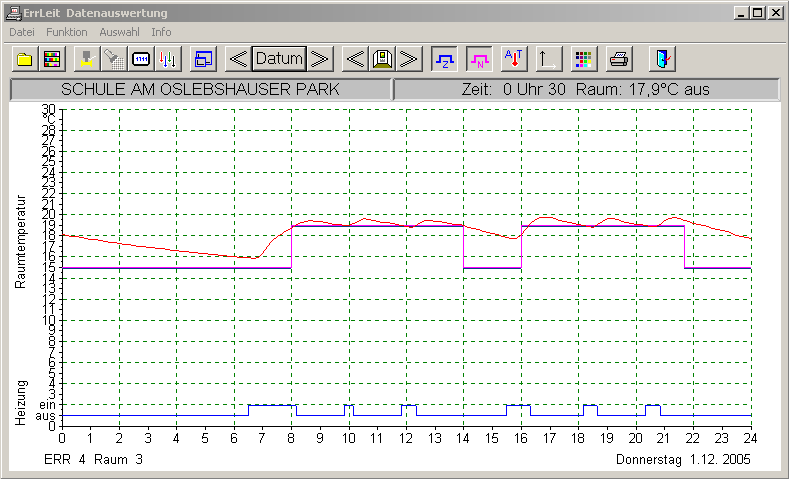The height and width of the screenshot is (479, 789).
Task: Click the numeric value display icon
Action: 141,58
